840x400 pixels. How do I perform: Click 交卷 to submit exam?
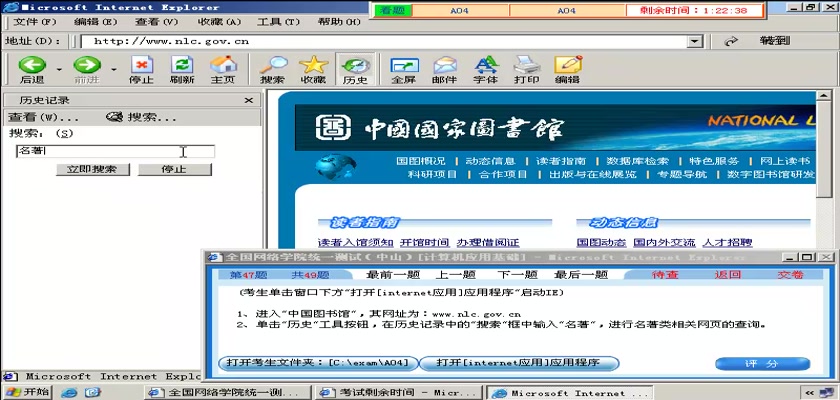point(790,275)
